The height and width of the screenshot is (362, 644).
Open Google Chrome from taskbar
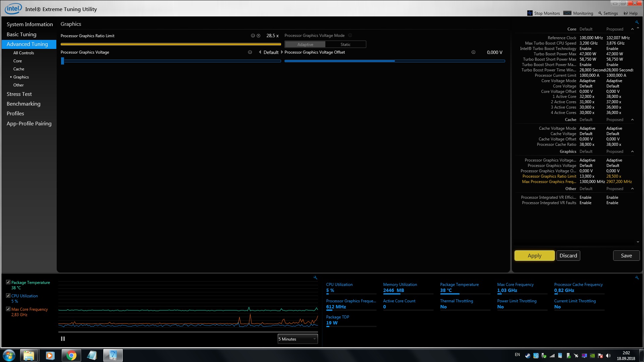71,355
